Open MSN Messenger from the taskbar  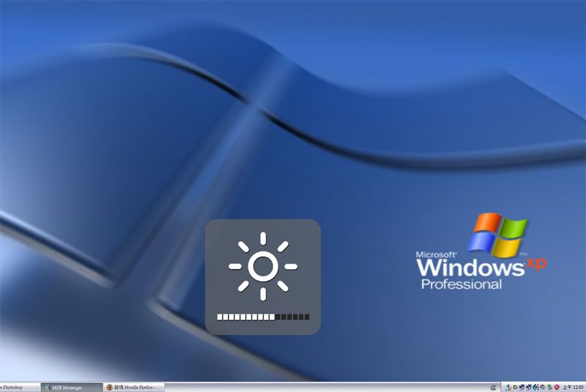coord(71,387)
